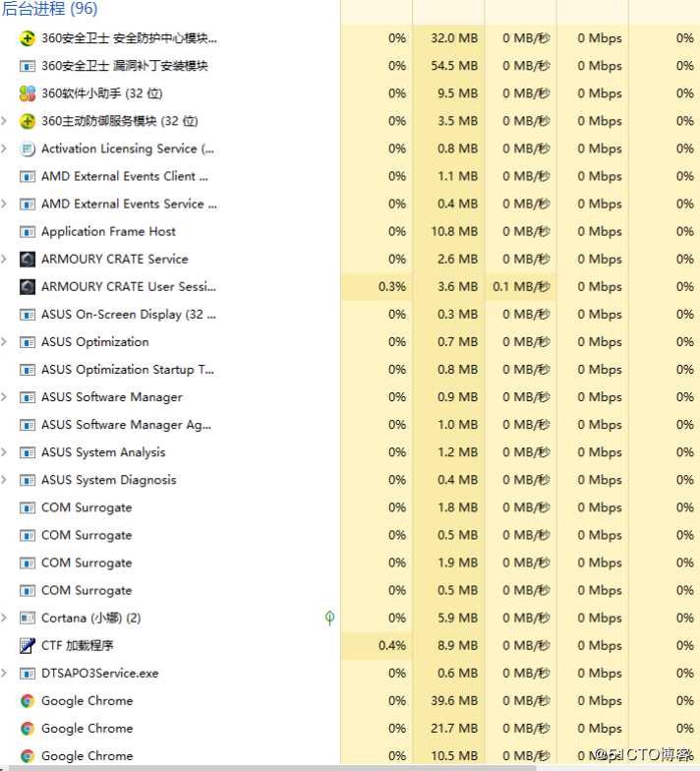Click the 9.5 MB memory value for 360软件小助手
700x771 pixels.
(458, 93)
